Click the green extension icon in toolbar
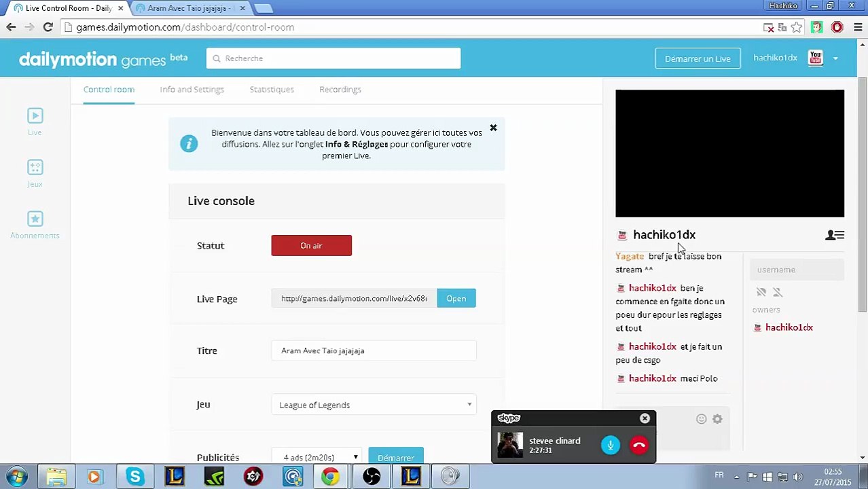This screenshot has width=868, height=489. (817, 27)
